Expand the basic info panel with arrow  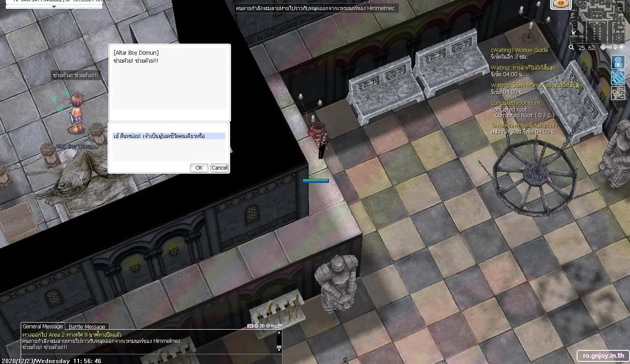[54, 7]
